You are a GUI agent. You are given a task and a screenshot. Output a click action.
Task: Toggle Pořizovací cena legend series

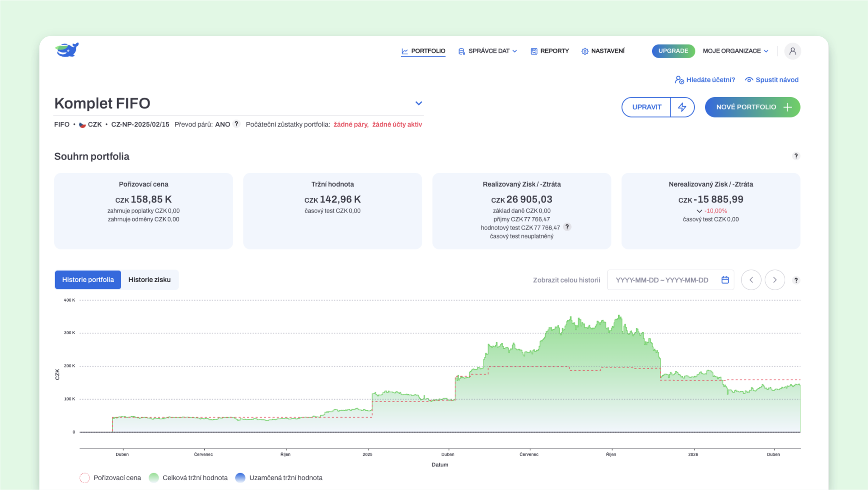click(x=110, y=478)
